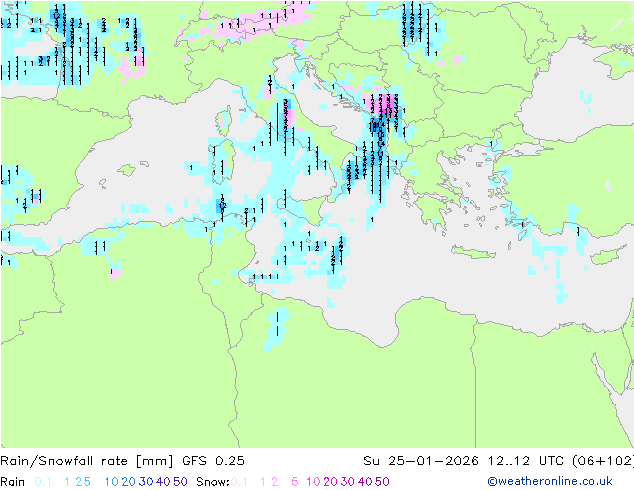Screen dimensions: 634x490
Task: Pick the snow legend value 10
Action: tap(313, 482)
